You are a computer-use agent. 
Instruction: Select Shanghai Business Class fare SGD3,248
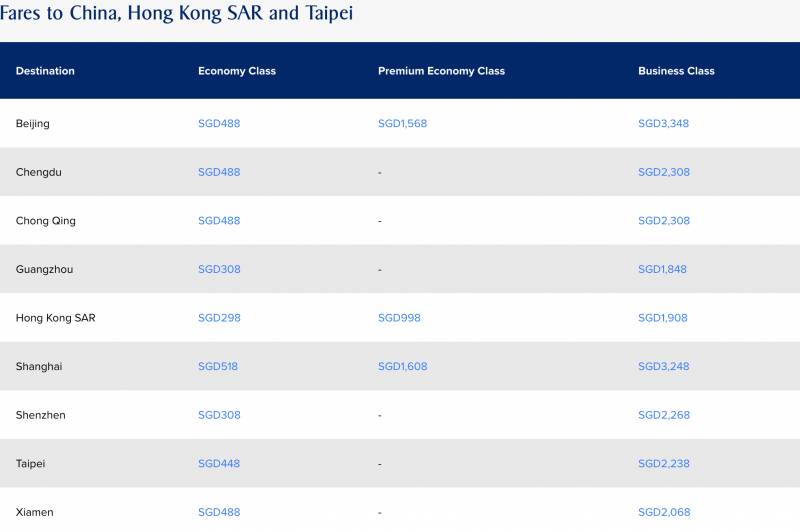[x=663, y=366]
